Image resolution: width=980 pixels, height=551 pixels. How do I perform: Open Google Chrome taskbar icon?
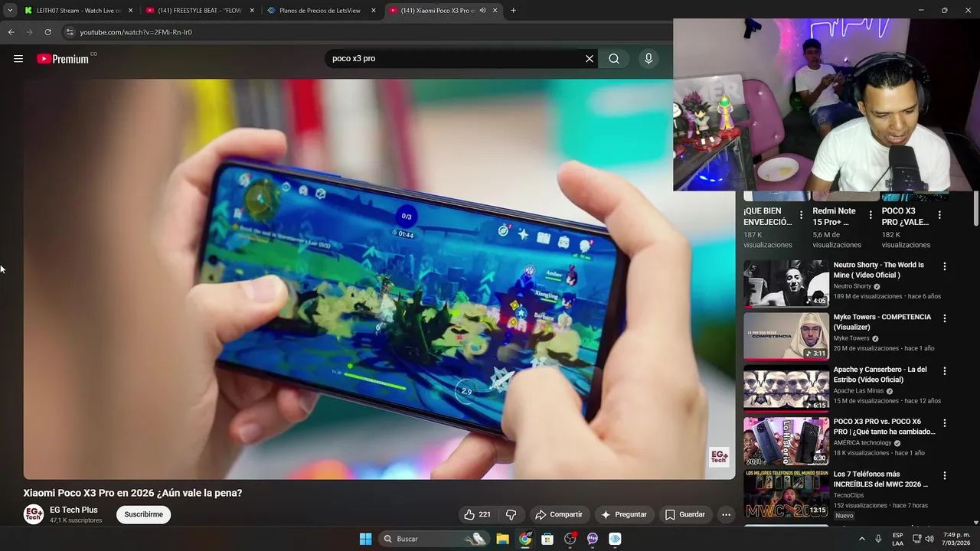(x=525, y=539)
